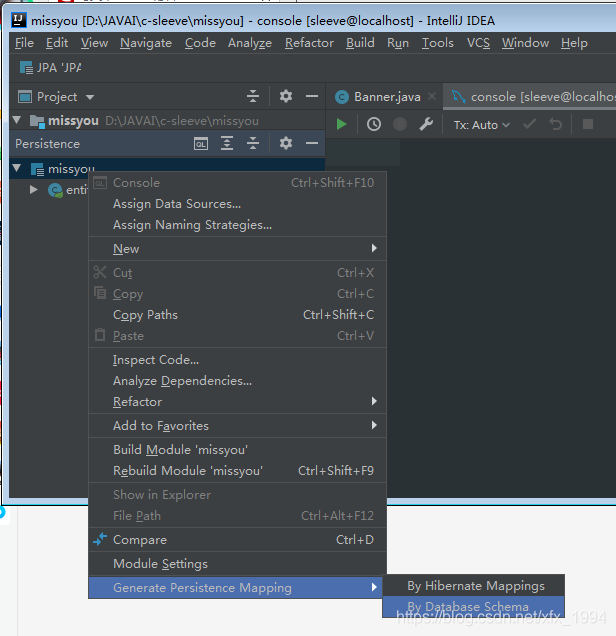Click the commit checkmark icon
The height and width of the screenshot is (636, 616).
pos(529,124)
